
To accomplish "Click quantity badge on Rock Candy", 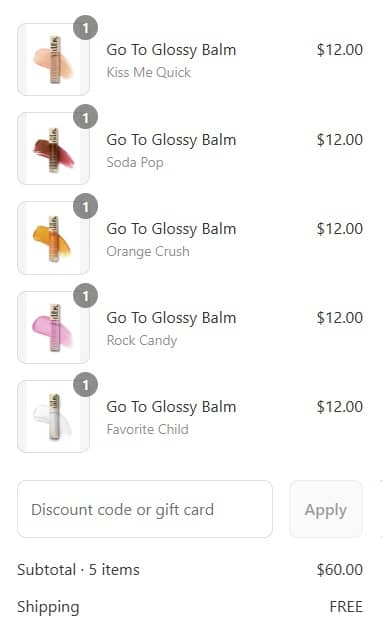I will [x=85, y=295].
